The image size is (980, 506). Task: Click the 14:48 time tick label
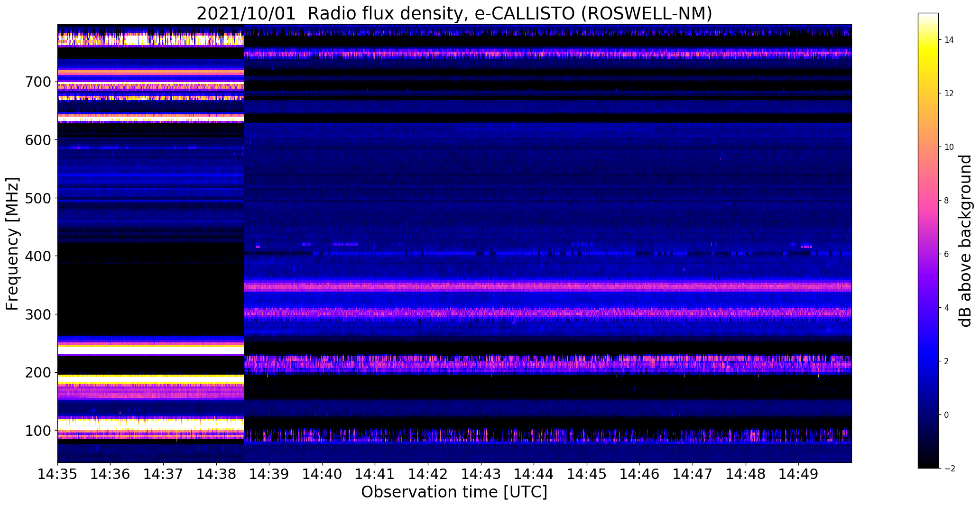(746, 474)
